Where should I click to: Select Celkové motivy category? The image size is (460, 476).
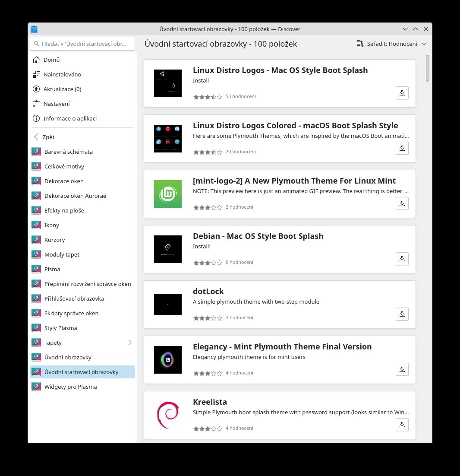tap(82, 166)
